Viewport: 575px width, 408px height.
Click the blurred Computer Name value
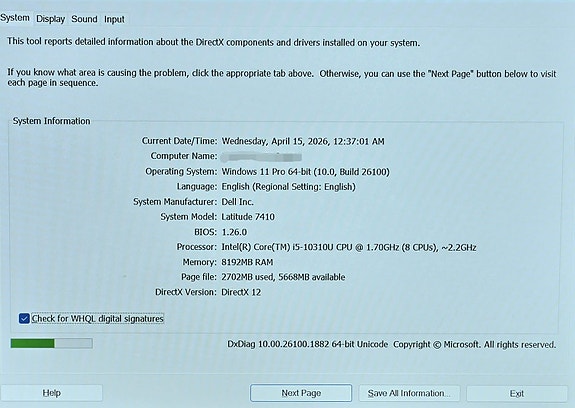pos(261,157)
